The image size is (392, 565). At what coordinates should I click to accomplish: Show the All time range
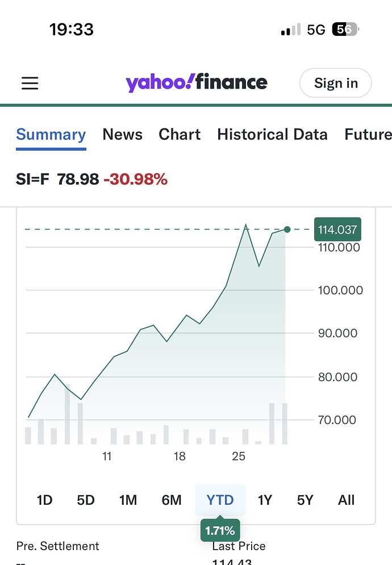tap(346, 500)
